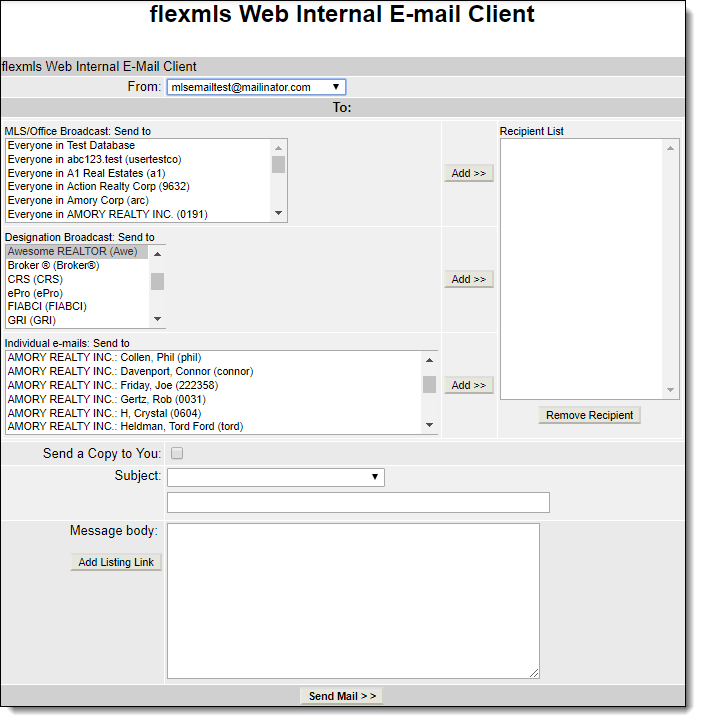The width and height of the screenshot is (701, 722).
Task: Select Awesome REALTOR (Awe) designation
Action: pyautogui.click(x=77, y=251)
